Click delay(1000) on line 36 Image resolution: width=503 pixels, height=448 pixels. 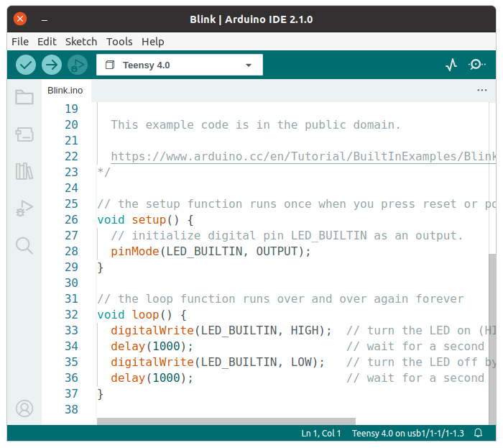tap(152, 378)
